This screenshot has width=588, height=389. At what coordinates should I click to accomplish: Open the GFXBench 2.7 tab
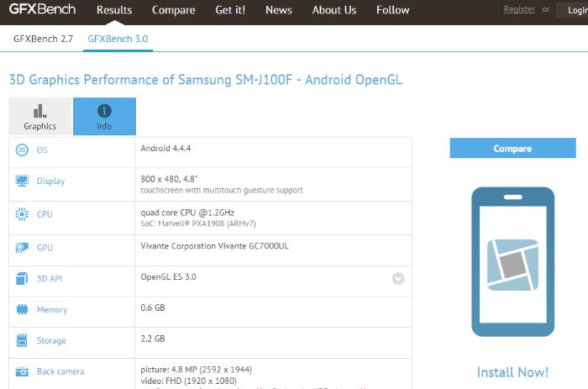pyautogui.click(x=43, y=39)
